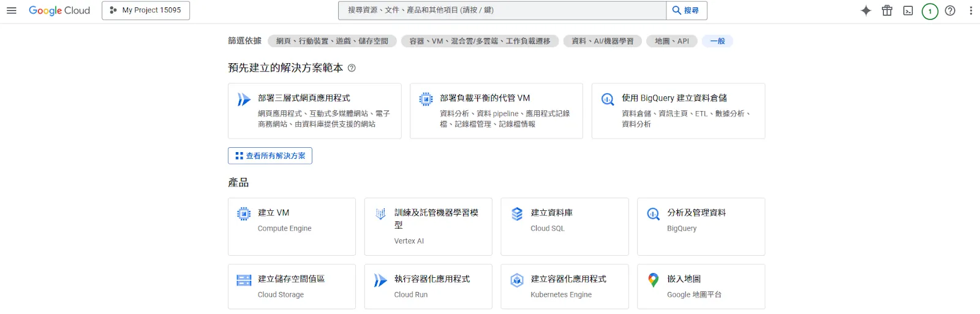
Task: Click the help icon beside 預先建立的解決方案範本
Action: click(352, 68)
